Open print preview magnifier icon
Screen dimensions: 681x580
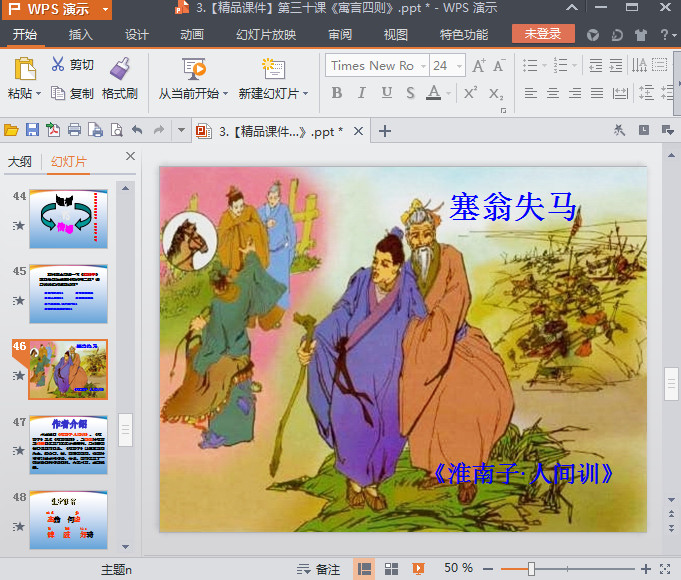coord(116,130)
